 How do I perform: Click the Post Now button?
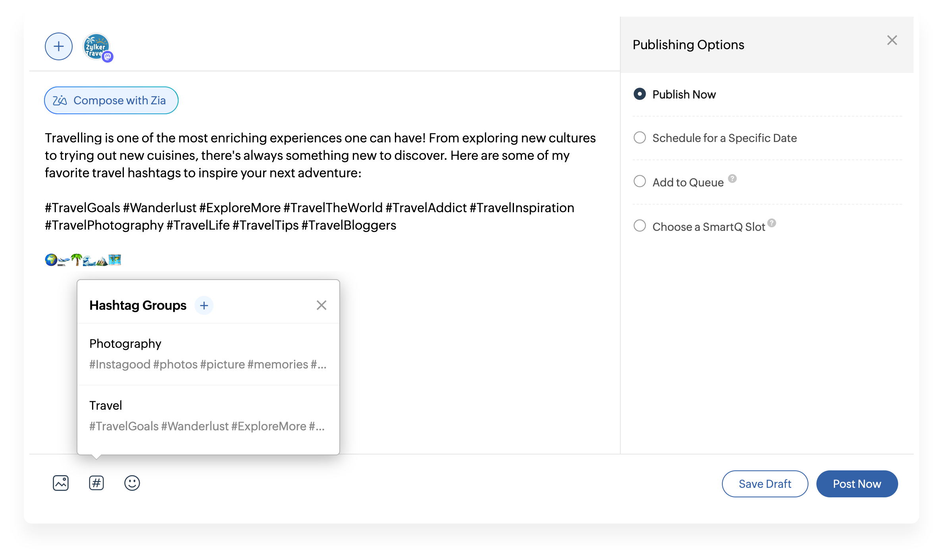coord(857,484)
